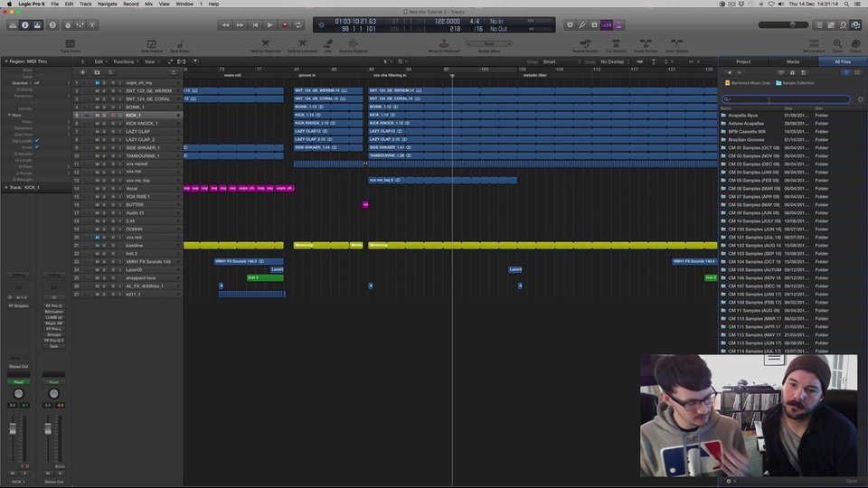Open Quick Help question mark button
868x488 pixels.
pos(52,25)
